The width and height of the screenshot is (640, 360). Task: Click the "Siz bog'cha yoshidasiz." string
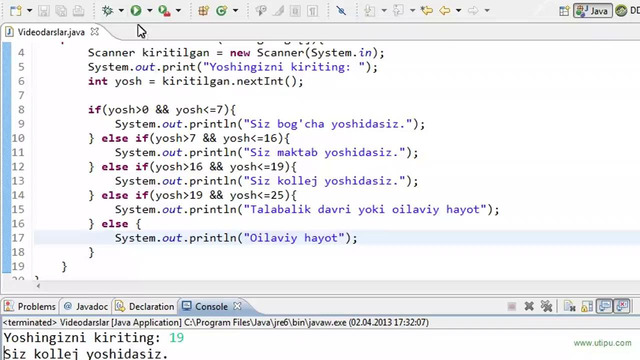click(328, 124)
